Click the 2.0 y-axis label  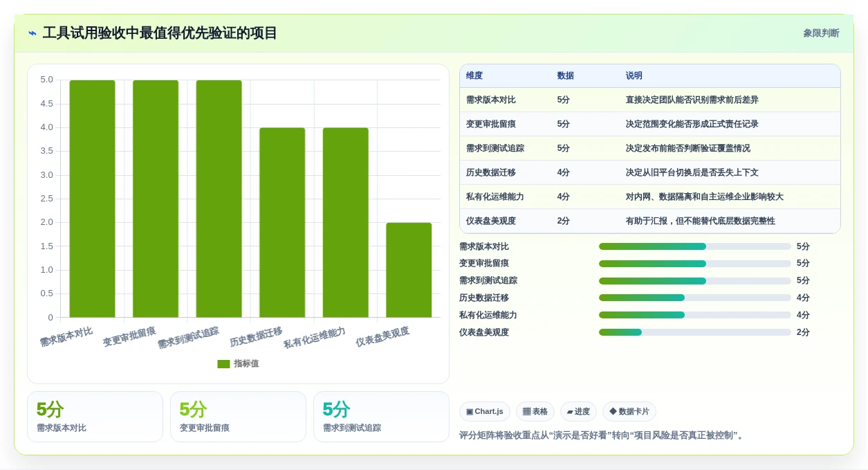(x=46, y=222)
